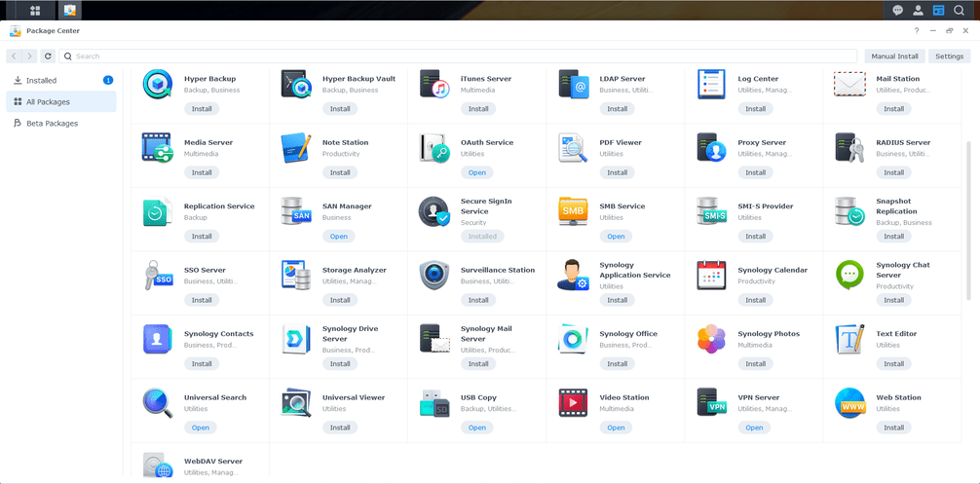980x484 pixels.
Task: Click the Text Editor icon
Action: 850,339
